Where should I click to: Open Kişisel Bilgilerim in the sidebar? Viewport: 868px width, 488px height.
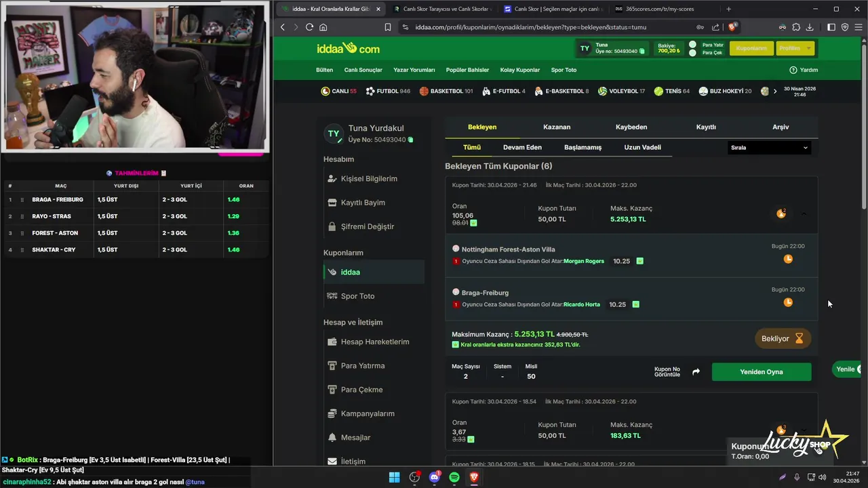374,179
